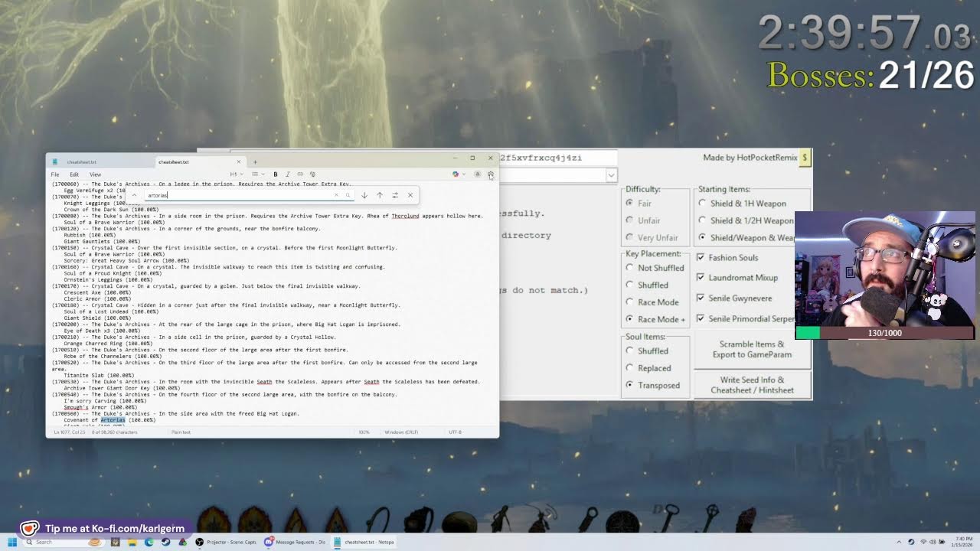Screen dimensions: 980x551
Task: Click Write Seed Info & Cheatsheet button
Action: click(752, 385)
